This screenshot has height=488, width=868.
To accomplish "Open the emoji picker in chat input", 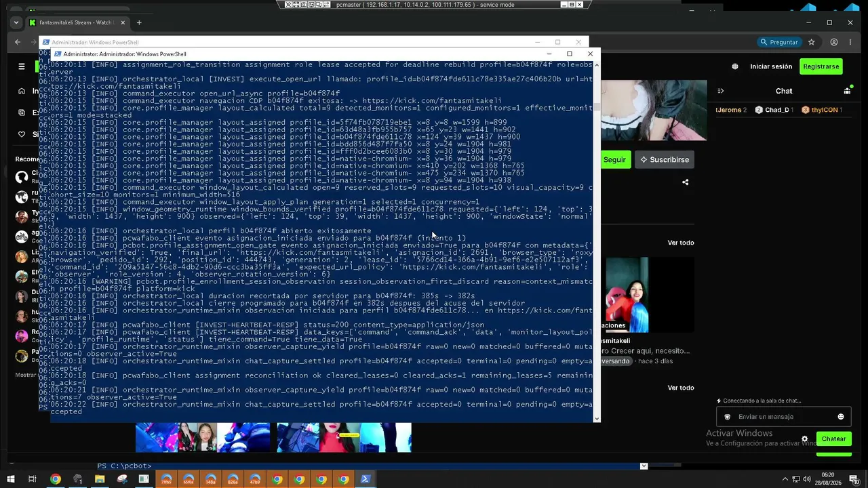I will click(841, 417).
